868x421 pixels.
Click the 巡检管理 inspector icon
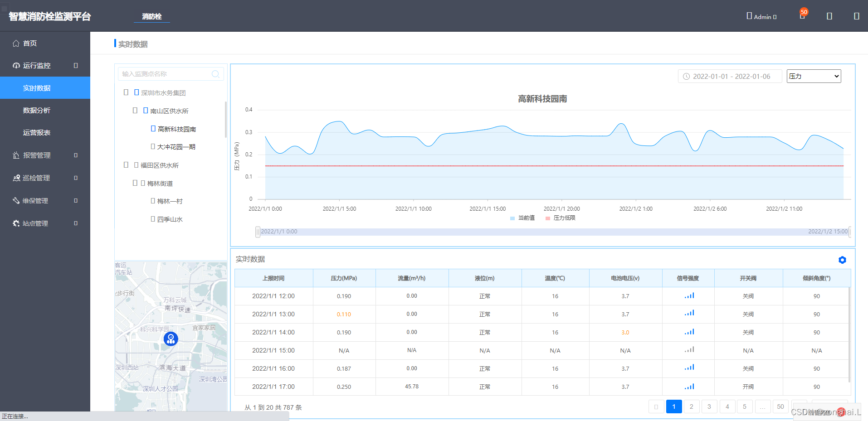tap(16, 178)
